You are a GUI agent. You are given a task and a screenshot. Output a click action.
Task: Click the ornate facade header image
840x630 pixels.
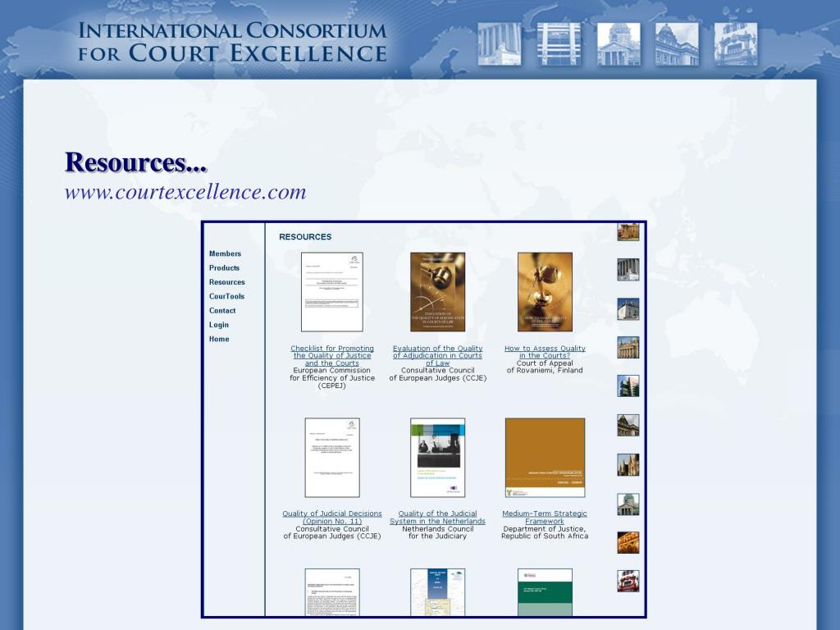736,44
